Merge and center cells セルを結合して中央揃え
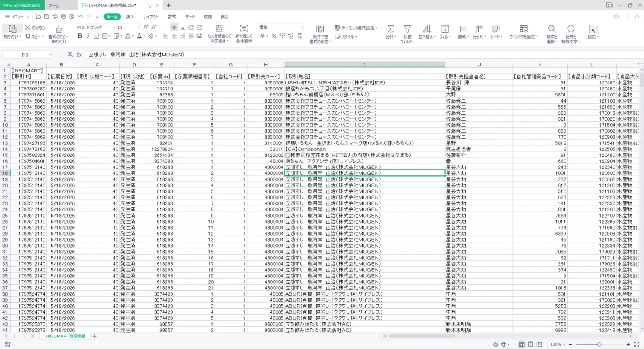 pyautogui.click(x=219, y=34)
